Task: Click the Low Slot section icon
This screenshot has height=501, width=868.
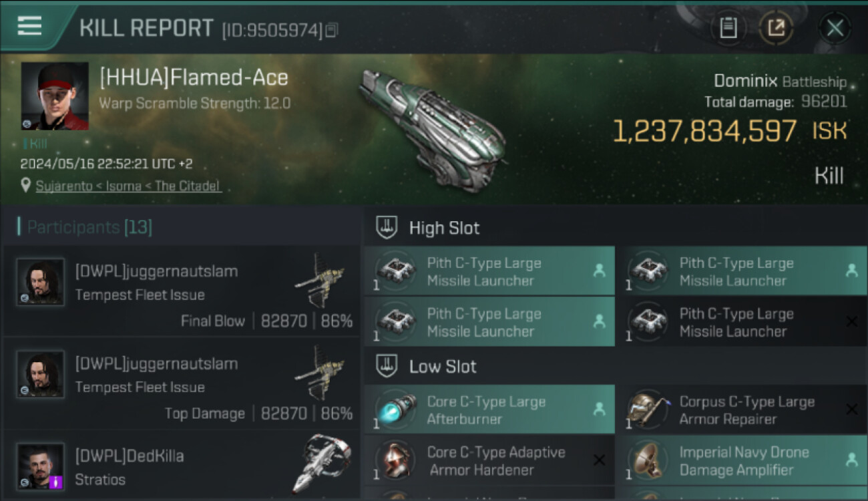Action: pos(387,366)
